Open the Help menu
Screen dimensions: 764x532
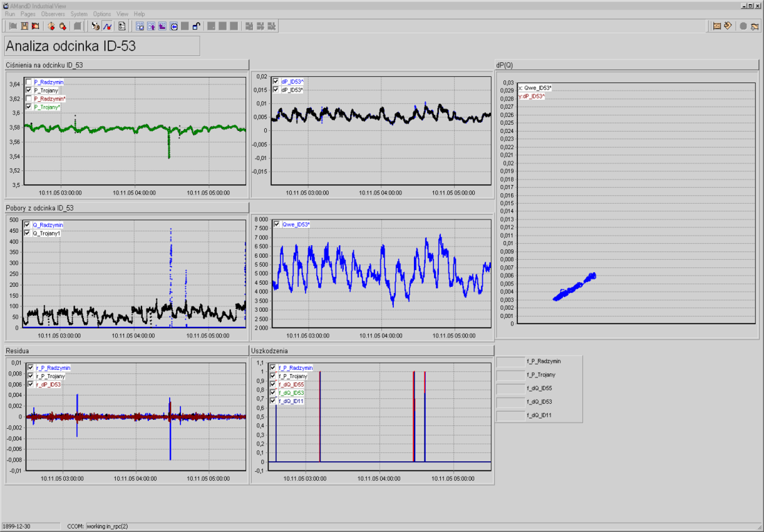139,14
